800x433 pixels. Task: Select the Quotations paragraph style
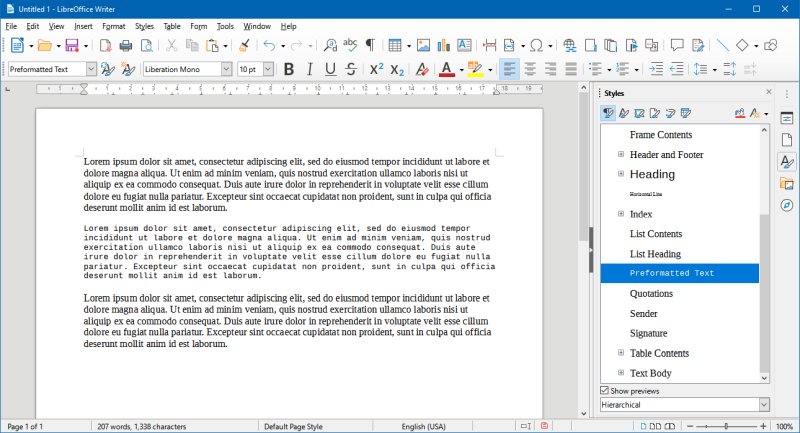pyautogui.click(x=651, y=293)
